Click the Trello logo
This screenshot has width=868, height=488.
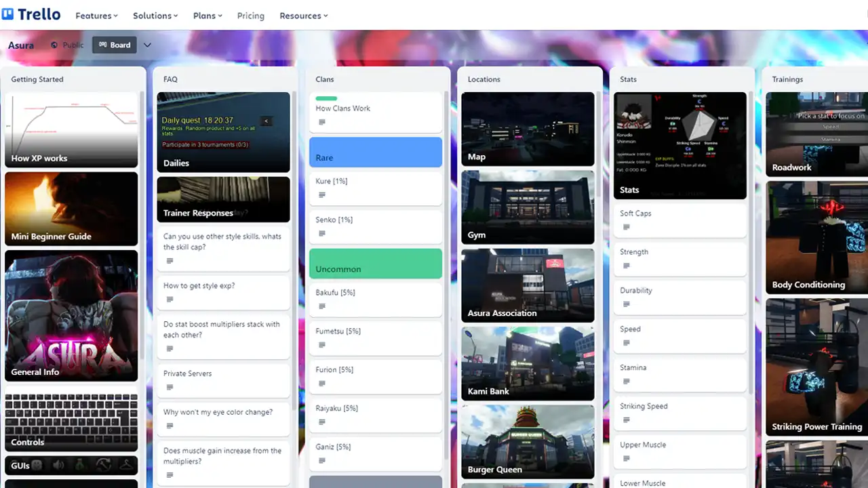pos(31,14)
